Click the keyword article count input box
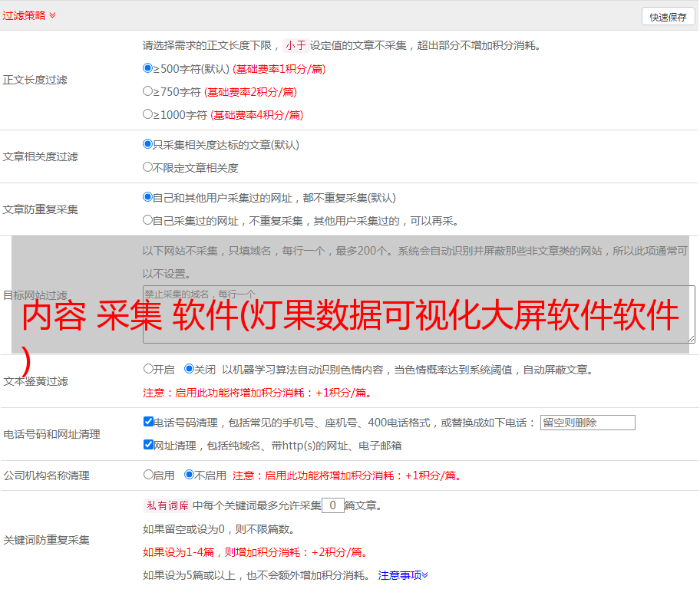This screenshot has width=700, height=589. click(x=332, y=505)
